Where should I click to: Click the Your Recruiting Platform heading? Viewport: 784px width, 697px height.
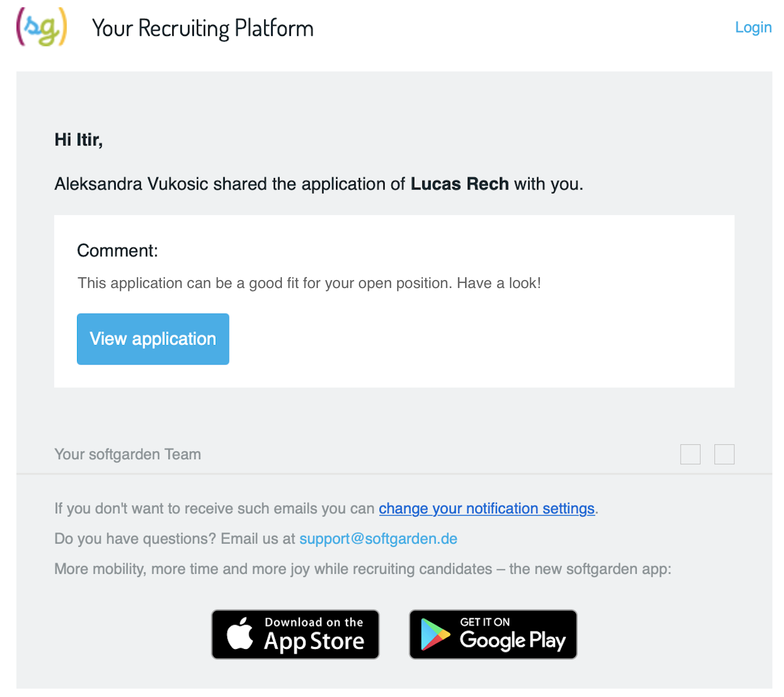[x=203, y=28]
